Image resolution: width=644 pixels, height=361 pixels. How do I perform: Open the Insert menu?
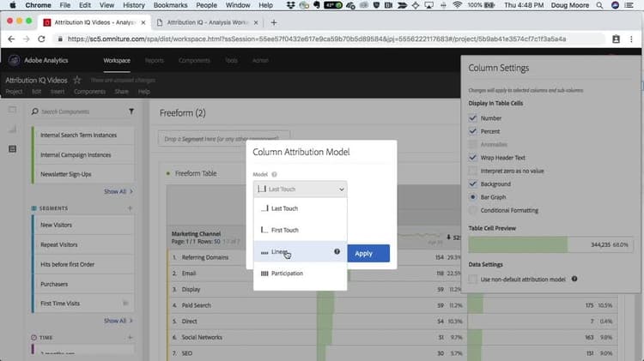[58, 92]
